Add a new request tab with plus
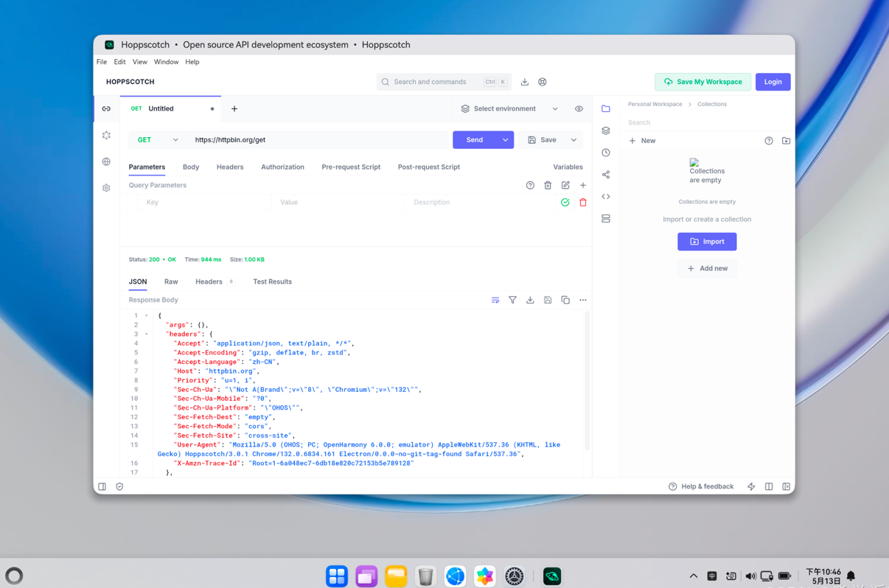The image size is (889, 588). (234, 109)
